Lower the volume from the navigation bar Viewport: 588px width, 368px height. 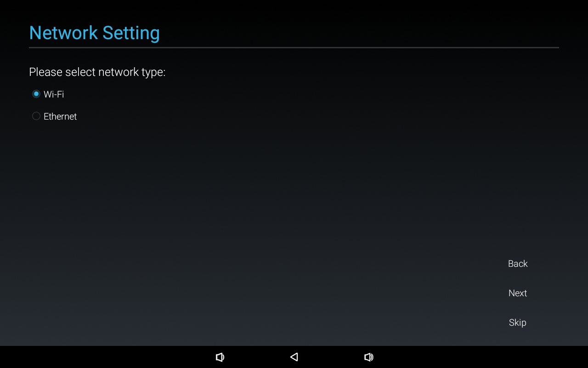pos(220,357)
